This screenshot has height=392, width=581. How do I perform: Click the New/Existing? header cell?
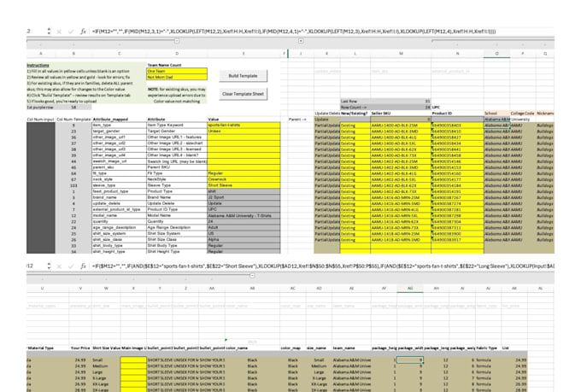(355, 114)
